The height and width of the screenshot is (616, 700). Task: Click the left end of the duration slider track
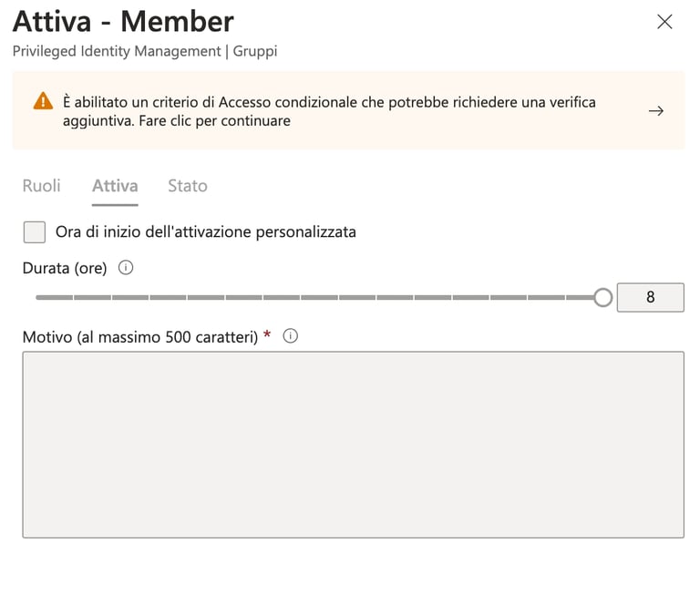pos(38,297)
